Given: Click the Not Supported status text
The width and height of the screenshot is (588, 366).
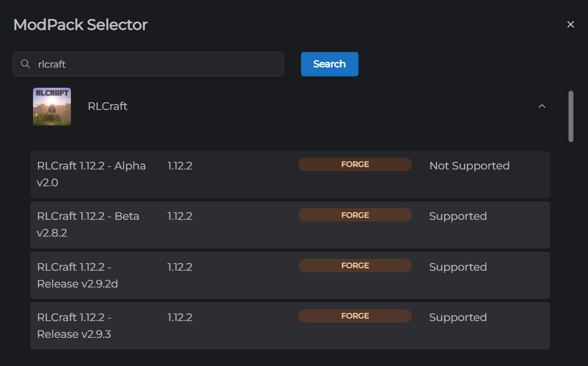Looking at the screenshot, I should click(469, 166).
